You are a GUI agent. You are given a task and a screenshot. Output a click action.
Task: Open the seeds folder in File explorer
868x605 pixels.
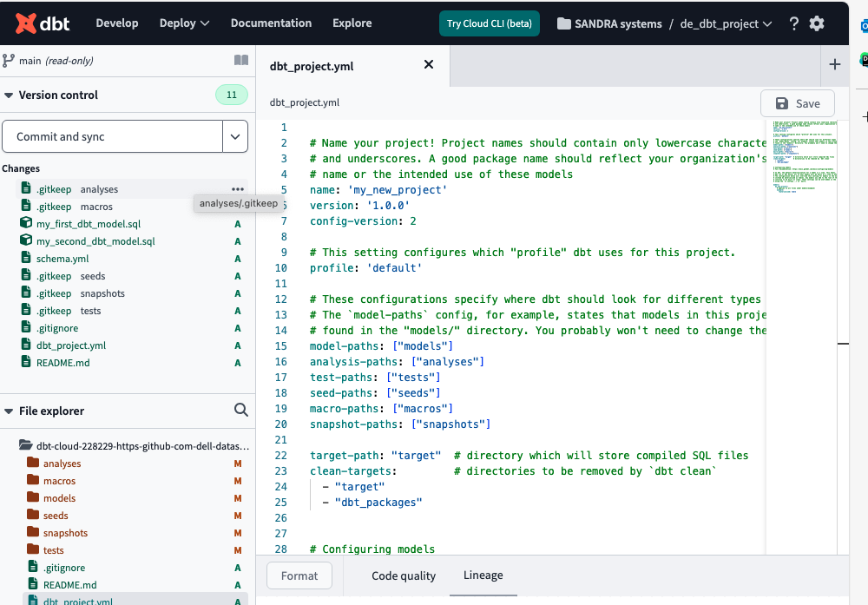[56, 516]
